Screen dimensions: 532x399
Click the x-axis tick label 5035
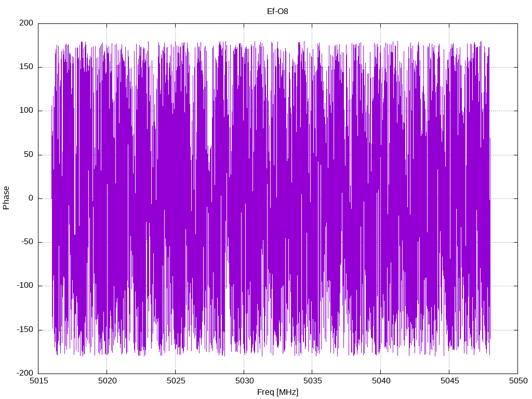tap(312, 381)
